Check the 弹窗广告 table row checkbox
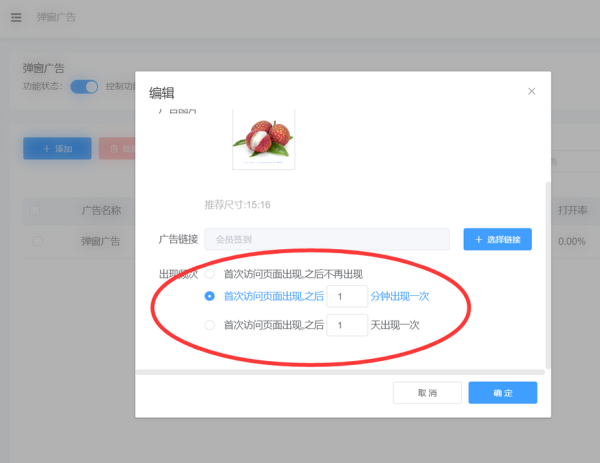The image size is (600, 463). [37, 241]
